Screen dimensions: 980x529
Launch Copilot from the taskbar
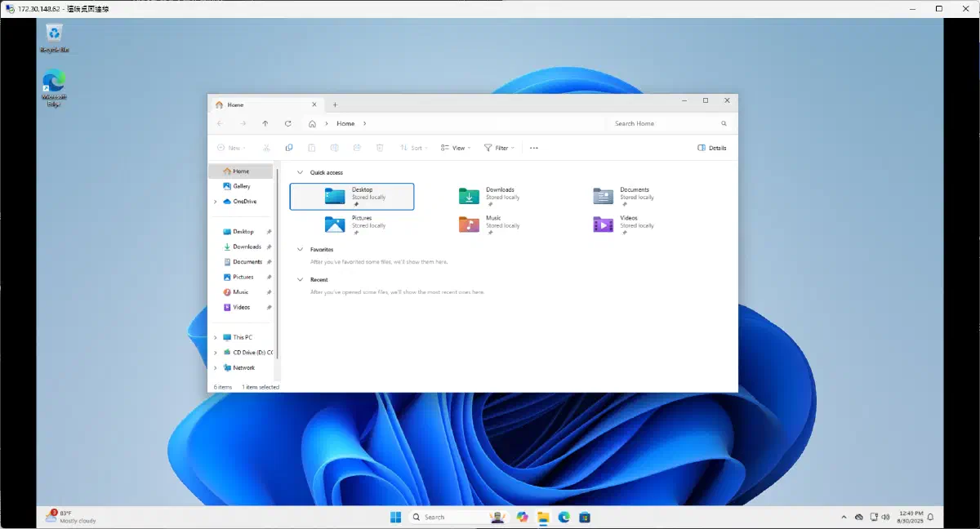[522, 516]
